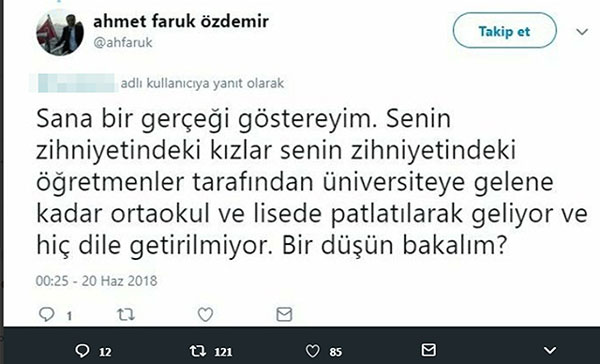Open tweet options chevron beside Takip et
This screenshot has width=600, height=364.
point(582,31)
